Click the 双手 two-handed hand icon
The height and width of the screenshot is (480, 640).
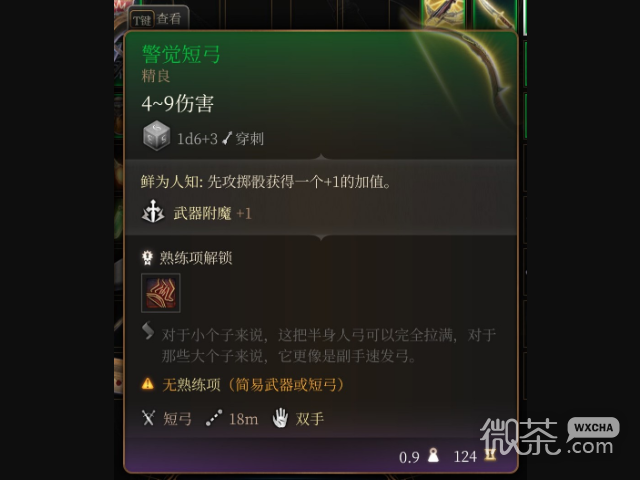pos(280,418)
